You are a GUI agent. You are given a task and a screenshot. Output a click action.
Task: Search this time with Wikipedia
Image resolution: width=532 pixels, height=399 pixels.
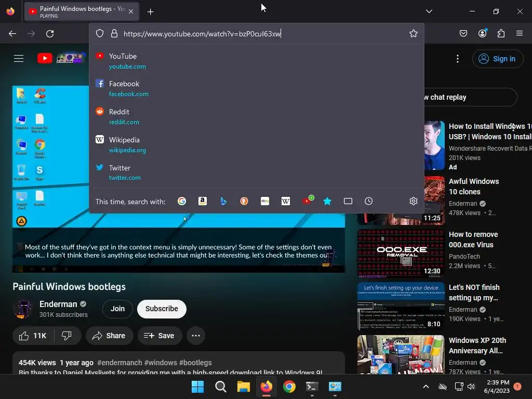point(286,201)
